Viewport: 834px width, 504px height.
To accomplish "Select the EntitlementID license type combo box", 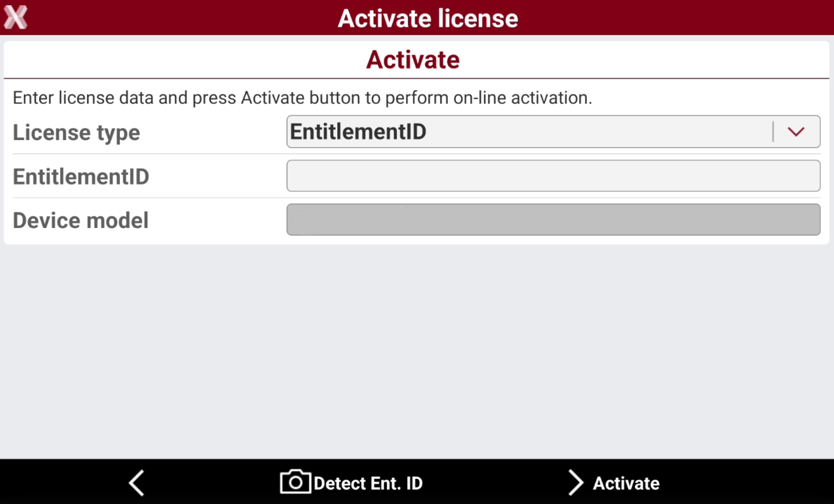I will click(x=553, y=132).
